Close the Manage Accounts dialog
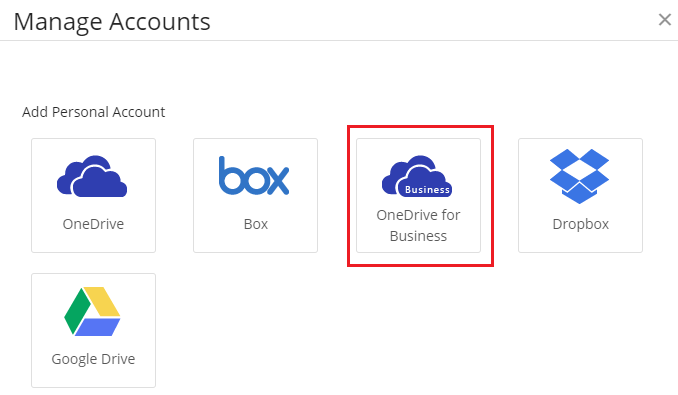This screenshot has height=395, width=678. pyautogui.click(x=665, y=19)
